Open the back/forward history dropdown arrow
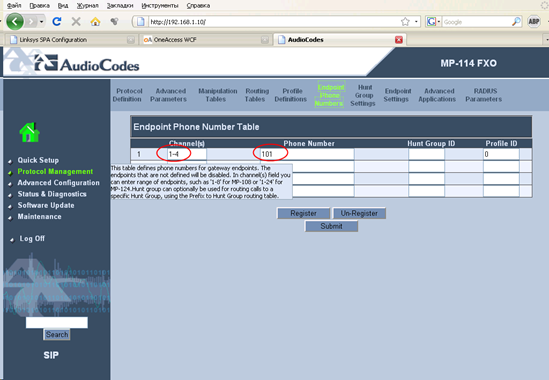Screen dimensions: 549x380 [x=41, y=22]
